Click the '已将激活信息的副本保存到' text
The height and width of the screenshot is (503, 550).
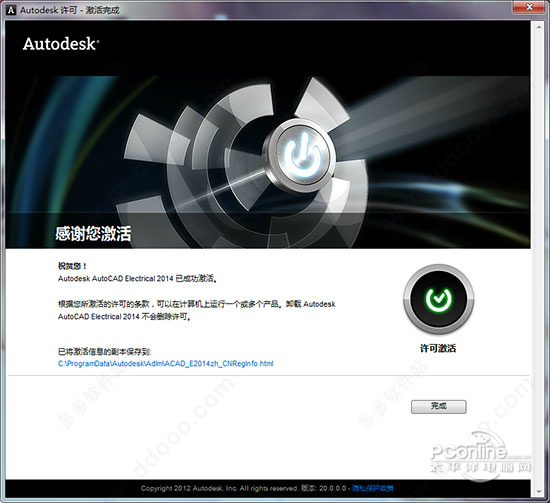tap(105, 351)
